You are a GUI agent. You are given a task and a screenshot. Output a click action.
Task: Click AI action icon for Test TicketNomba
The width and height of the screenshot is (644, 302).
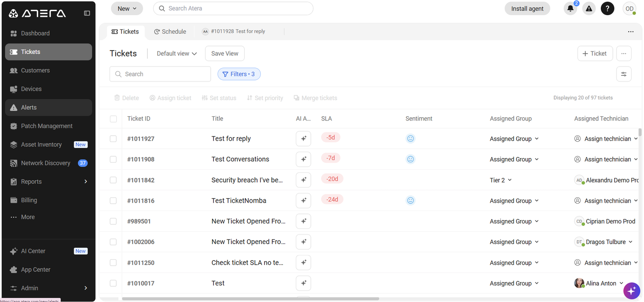click(x=304, y=200)
